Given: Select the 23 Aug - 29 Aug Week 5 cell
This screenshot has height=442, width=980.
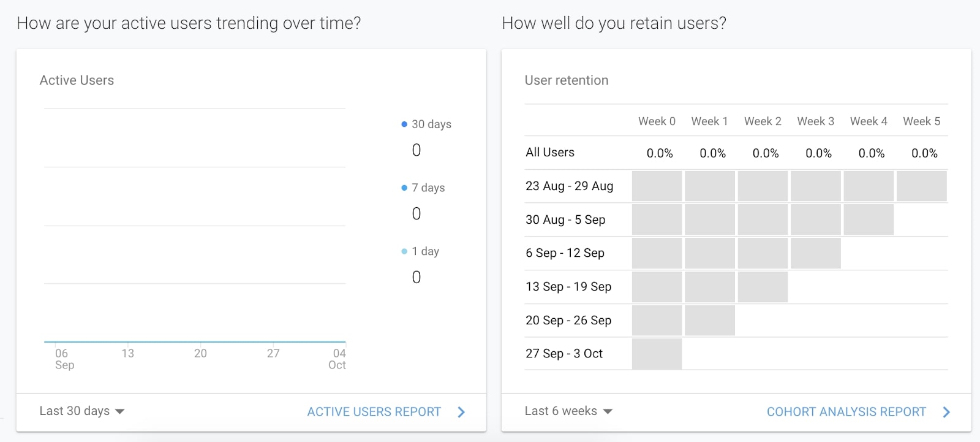Looking at the screenshot, I should tap(921, 186).
